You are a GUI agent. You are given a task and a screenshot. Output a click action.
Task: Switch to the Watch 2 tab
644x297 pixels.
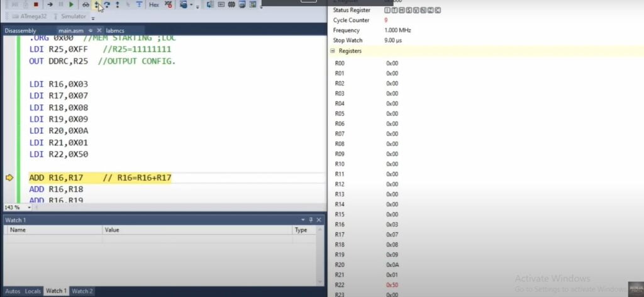[82, 291]
